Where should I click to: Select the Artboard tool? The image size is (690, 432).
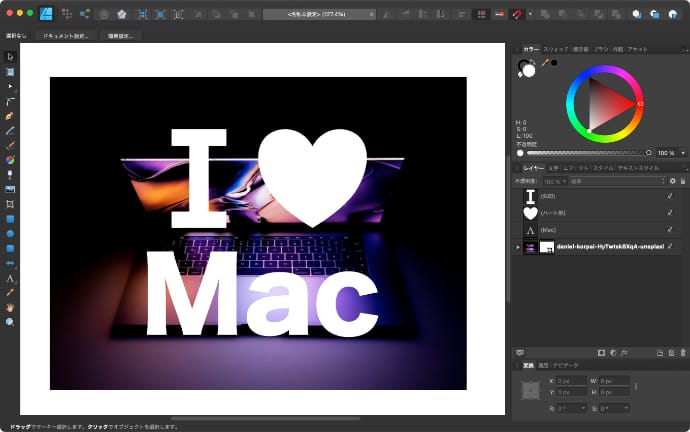click(10, 72)
